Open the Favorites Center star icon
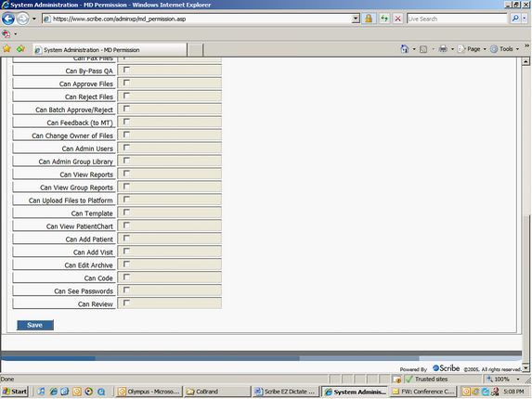Image resolution: width=532 pixels, height=399 pixels. 6,49
